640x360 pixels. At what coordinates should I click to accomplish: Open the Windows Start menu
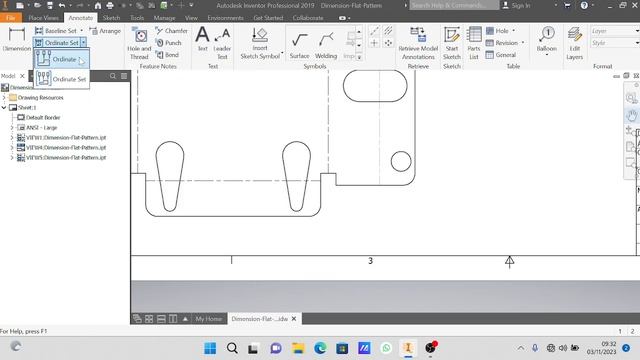210,348
